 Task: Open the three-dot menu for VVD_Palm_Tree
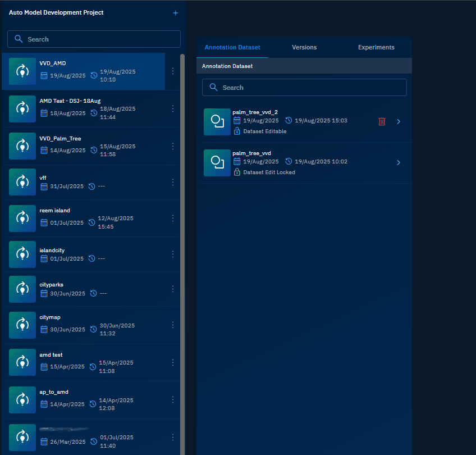[x=172, y=146]
